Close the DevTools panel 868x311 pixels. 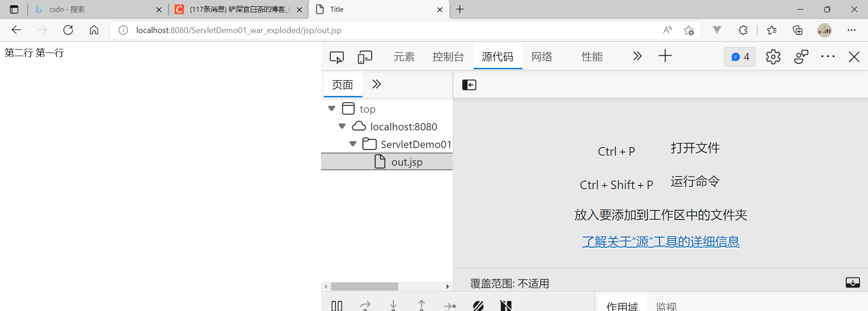854,57
